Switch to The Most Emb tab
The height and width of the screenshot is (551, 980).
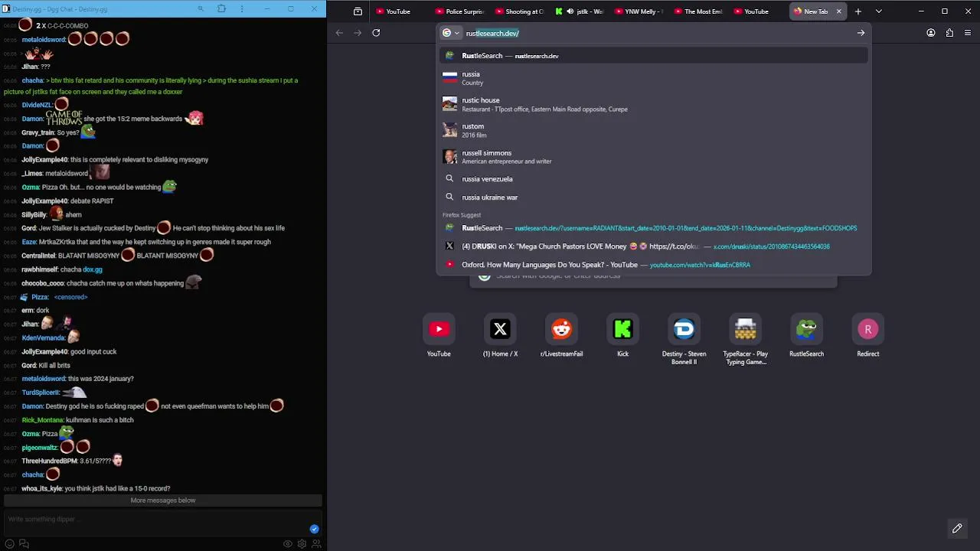tap(698, 11)
